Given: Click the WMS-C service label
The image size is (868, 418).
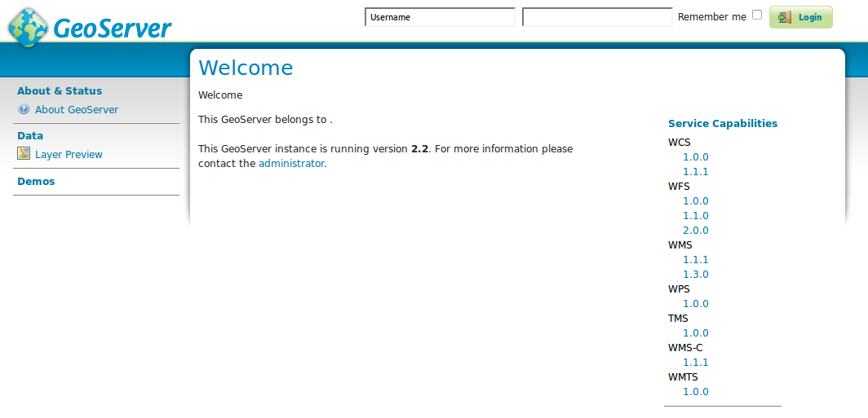Looking at the screenshot, I should [x=685, y=347].
